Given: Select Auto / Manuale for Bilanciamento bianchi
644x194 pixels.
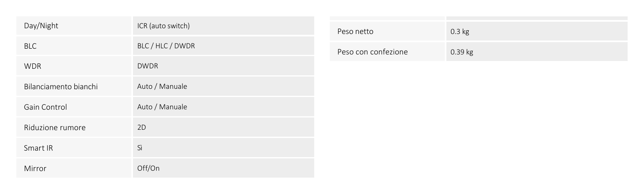Looking at the screenshot, I should pos(162,86).
